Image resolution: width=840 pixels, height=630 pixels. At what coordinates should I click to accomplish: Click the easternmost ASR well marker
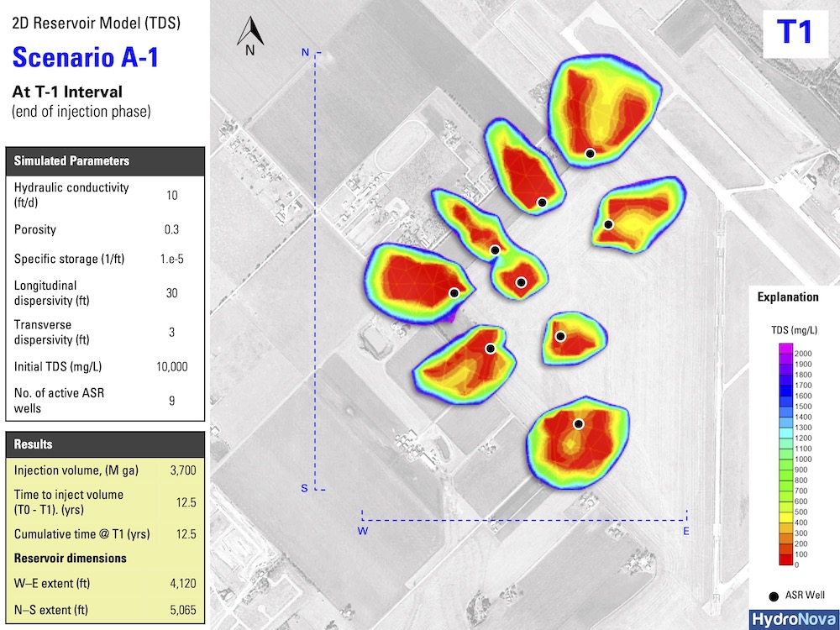pyautogui.click(x=608, y=224)
